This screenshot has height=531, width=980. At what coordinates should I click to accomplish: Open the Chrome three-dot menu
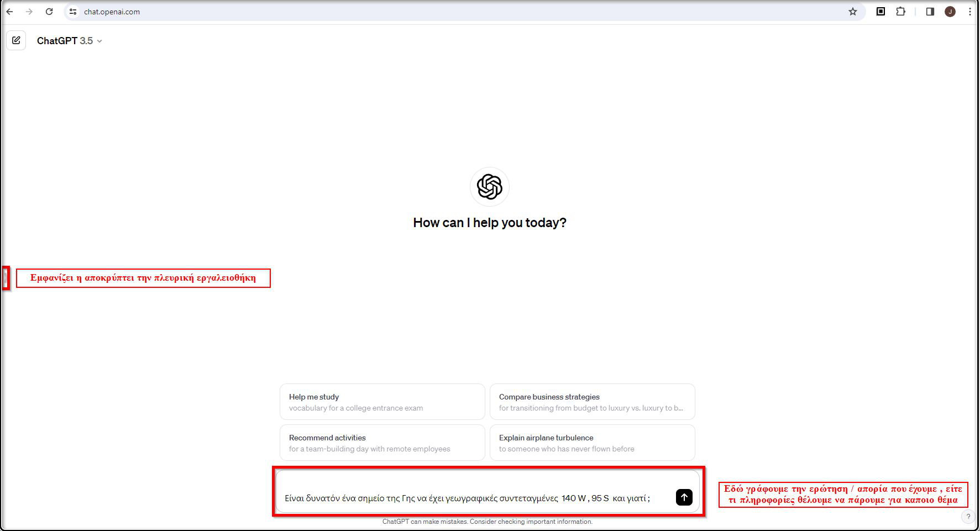(969, 12)
